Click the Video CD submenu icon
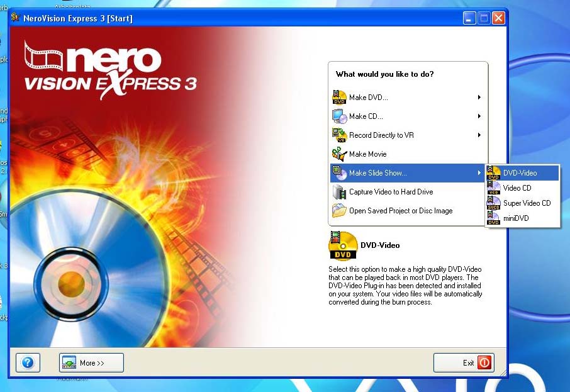 pos(494,188)
